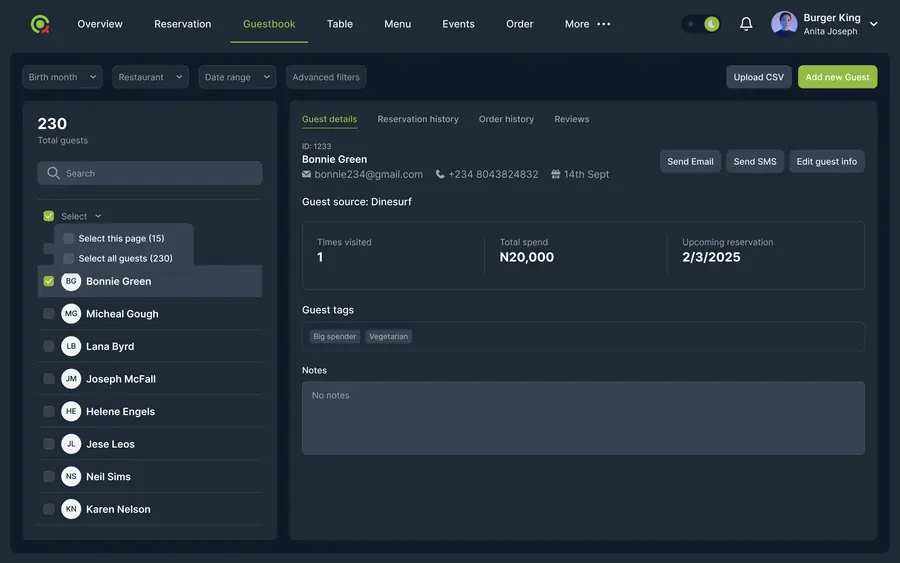Check the Lana Byrd checkbox
This screenshot has width=900, height=563.
(49, 347)
